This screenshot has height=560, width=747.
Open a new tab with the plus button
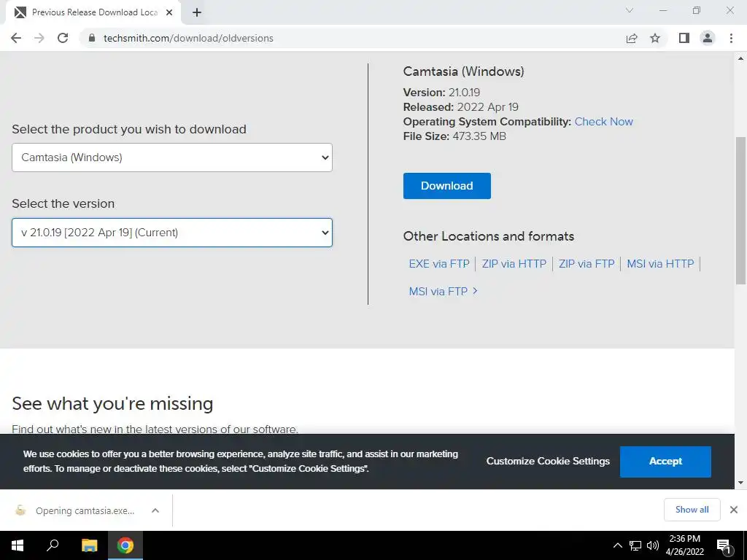(197, 13)
